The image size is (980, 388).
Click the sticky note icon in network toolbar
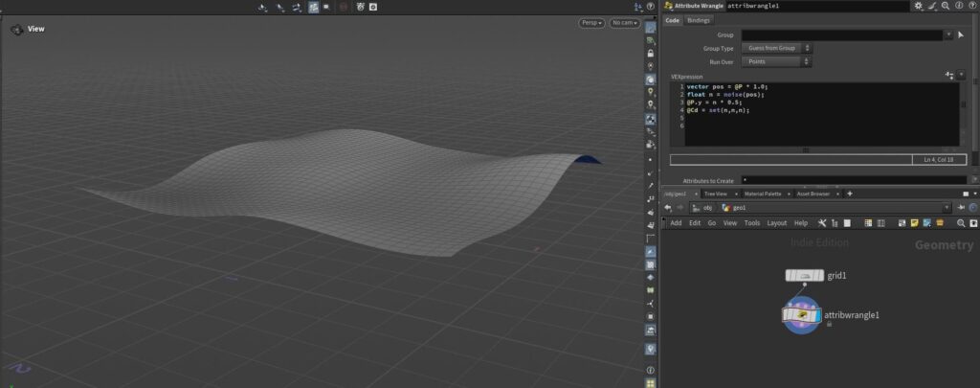(915, 223)
